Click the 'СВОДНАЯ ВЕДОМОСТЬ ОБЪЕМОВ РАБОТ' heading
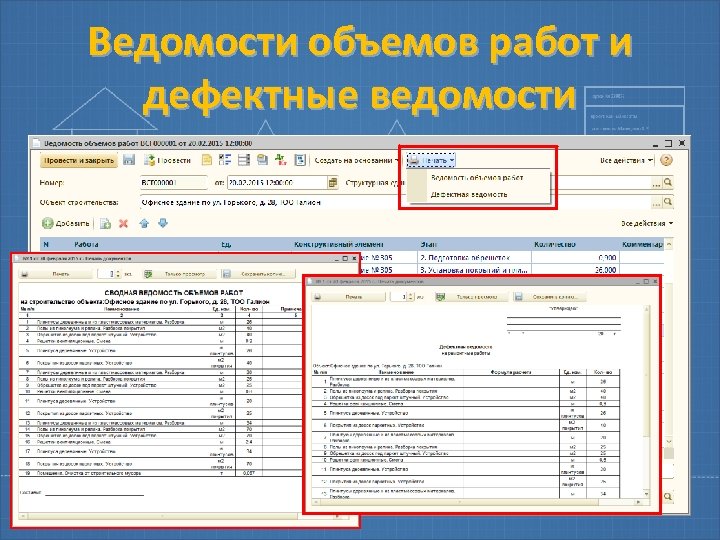The image size is (720, 540). tap(174, 292)
